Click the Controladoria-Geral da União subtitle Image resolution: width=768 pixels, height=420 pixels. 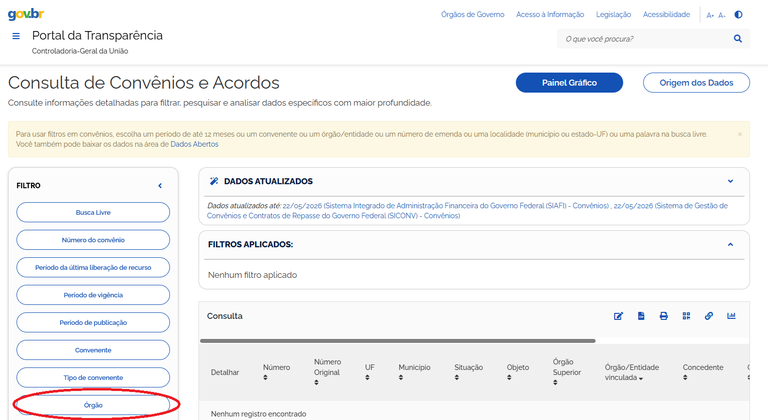[80, 51]
